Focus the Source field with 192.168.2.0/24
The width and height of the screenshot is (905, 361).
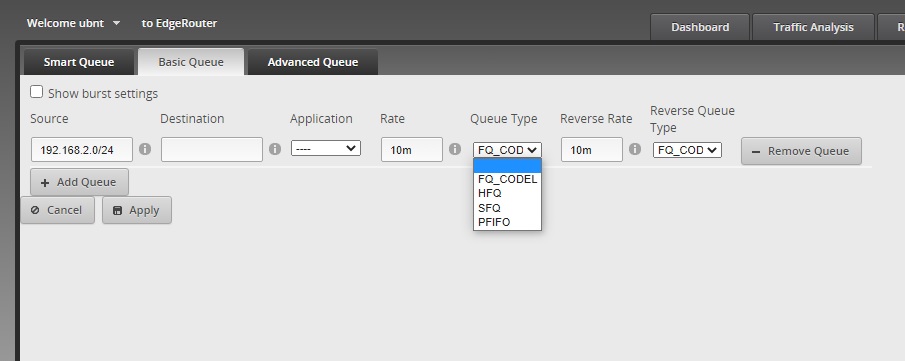pyautogui.click(x=82, y=150)
